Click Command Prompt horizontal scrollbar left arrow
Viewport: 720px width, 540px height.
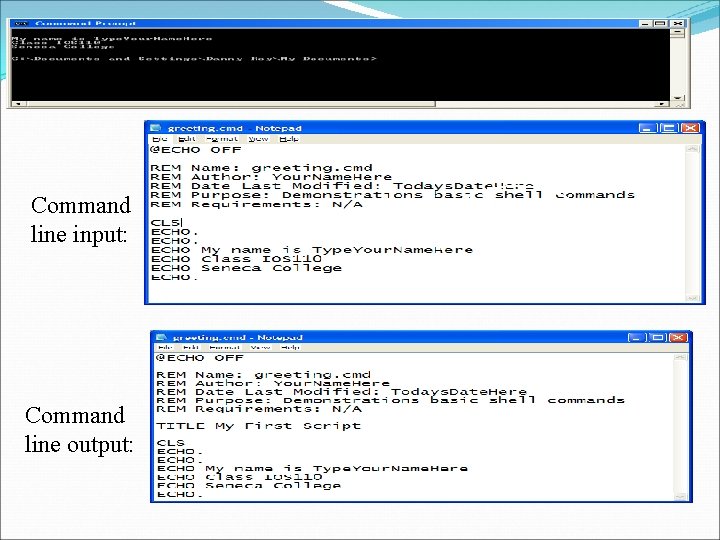point(18,104)
